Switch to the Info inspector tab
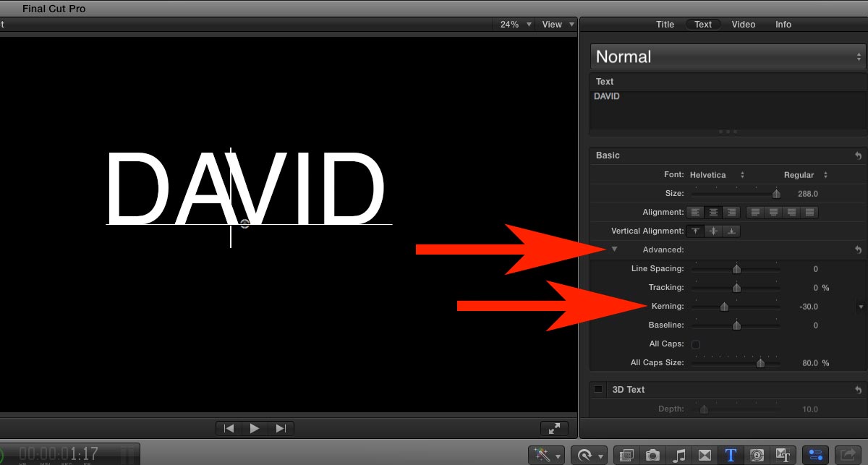Screen dimensions: 868x465 pos(783,25)
